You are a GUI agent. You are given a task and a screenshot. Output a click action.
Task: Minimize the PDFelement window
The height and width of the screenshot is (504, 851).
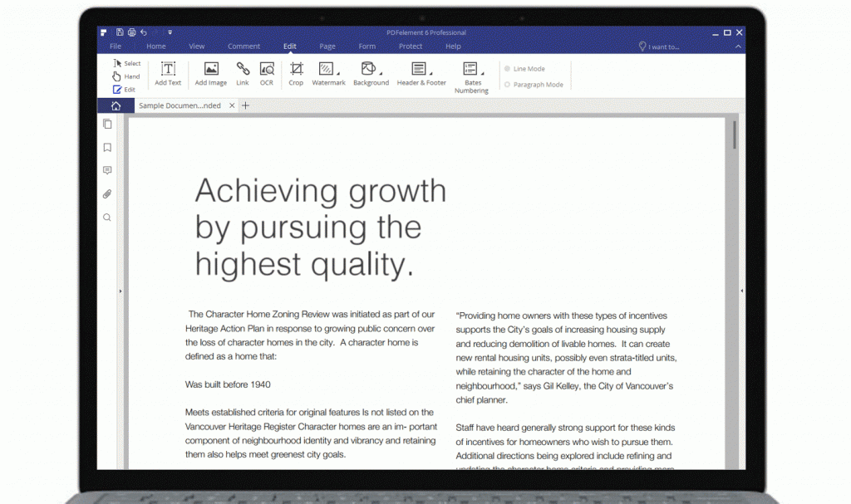(716, 33)
